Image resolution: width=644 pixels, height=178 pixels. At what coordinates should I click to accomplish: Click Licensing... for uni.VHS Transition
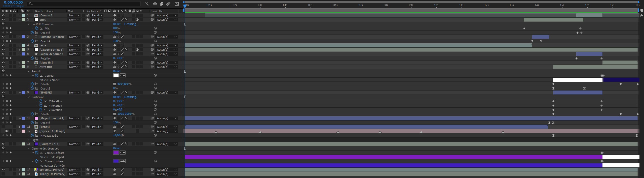tap(131, 24)
